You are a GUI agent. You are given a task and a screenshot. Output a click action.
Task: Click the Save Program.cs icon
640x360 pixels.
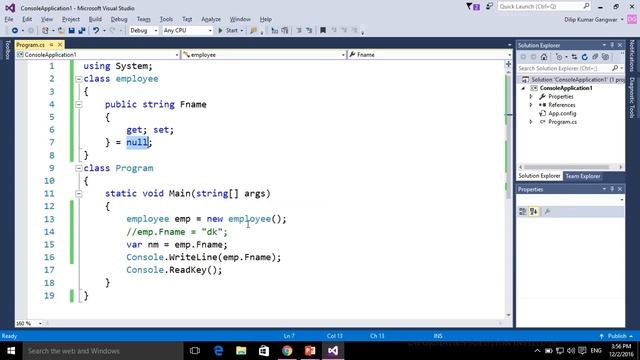click(71, 31)
